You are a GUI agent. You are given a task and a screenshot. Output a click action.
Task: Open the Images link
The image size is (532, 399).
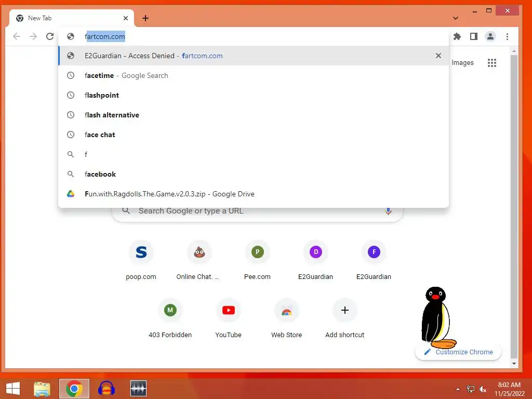(462, 63)
